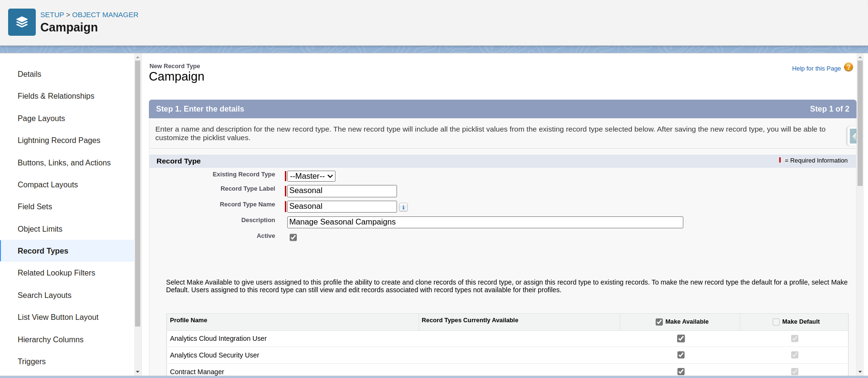Viewport: 868px width, 378px height.
Task: Expand the collapsed side panel arrow handle
Action: pos(853,136)
